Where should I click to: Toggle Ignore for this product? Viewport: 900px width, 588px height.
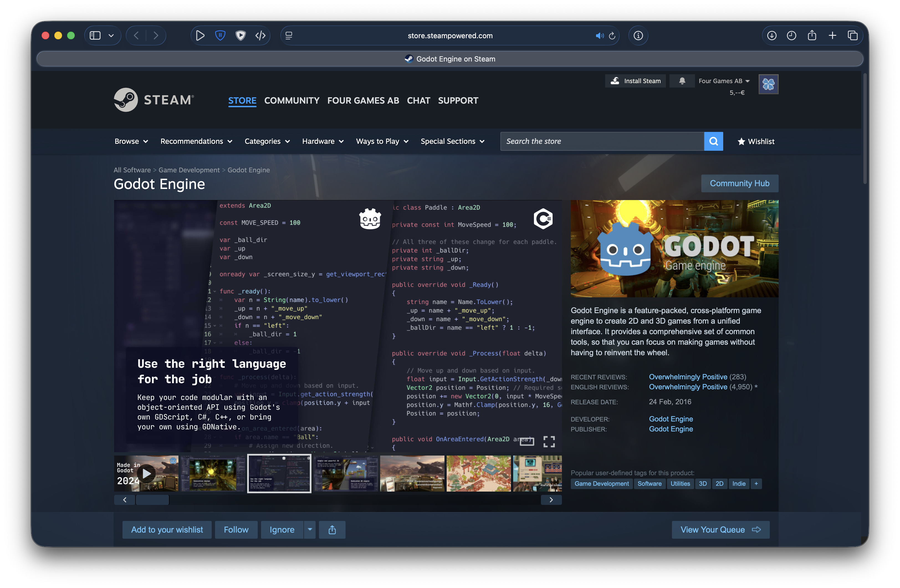coord(282,530)
